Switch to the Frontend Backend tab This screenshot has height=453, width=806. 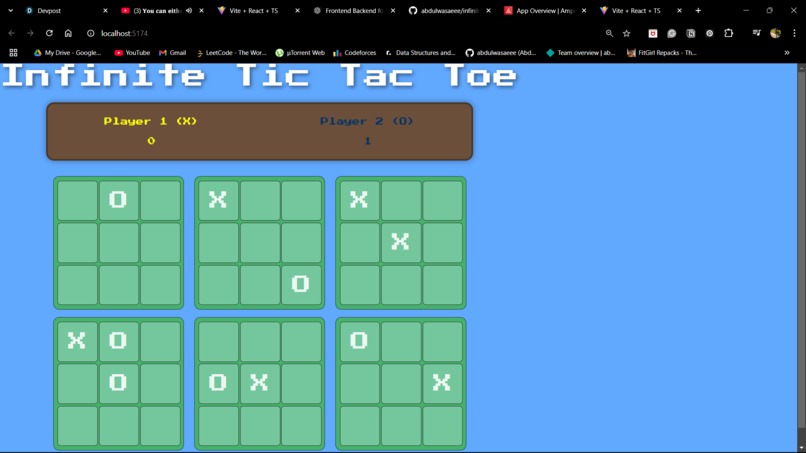[354, 10]
